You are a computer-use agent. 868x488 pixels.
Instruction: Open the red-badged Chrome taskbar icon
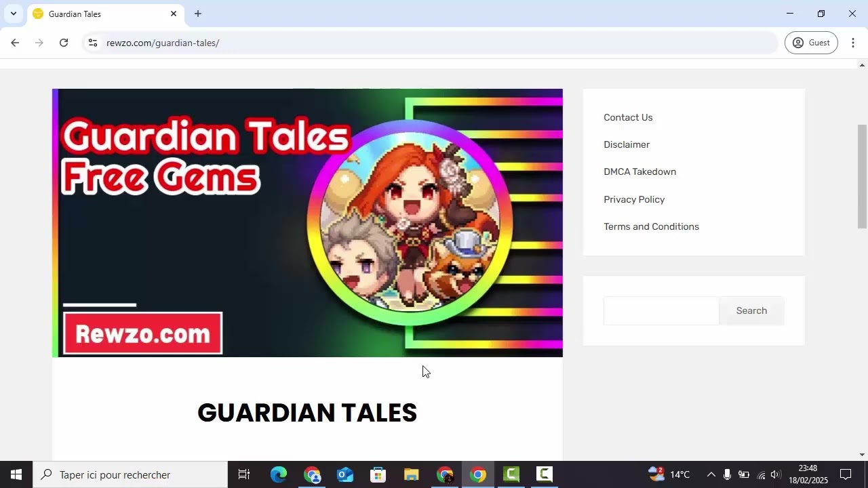coord(445,474)
